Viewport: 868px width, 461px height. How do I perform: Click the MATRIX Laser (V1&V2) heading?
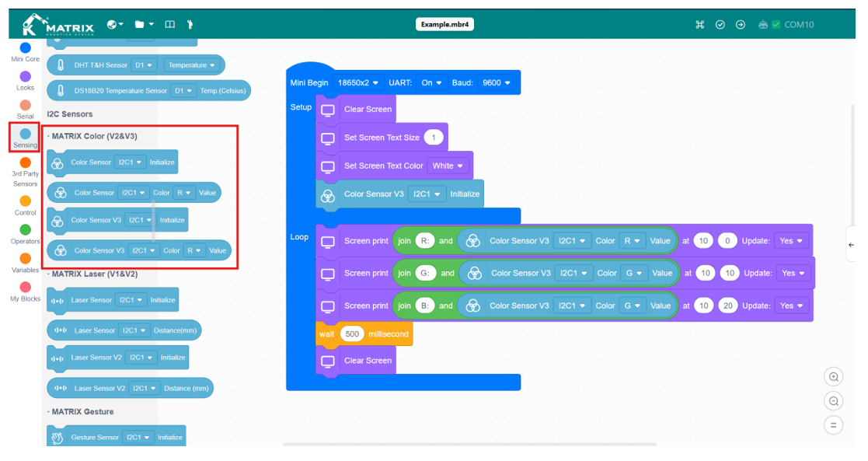(x=95, y=274)
